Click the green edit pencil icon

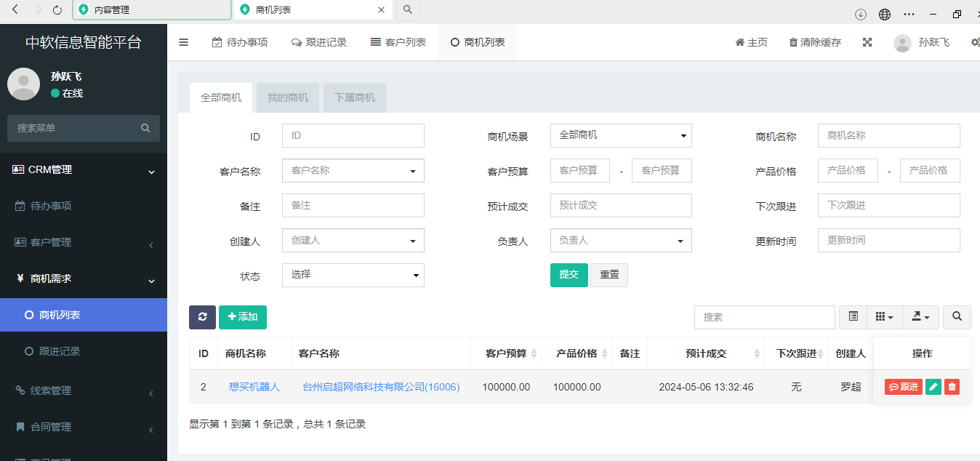pos(933,387)
